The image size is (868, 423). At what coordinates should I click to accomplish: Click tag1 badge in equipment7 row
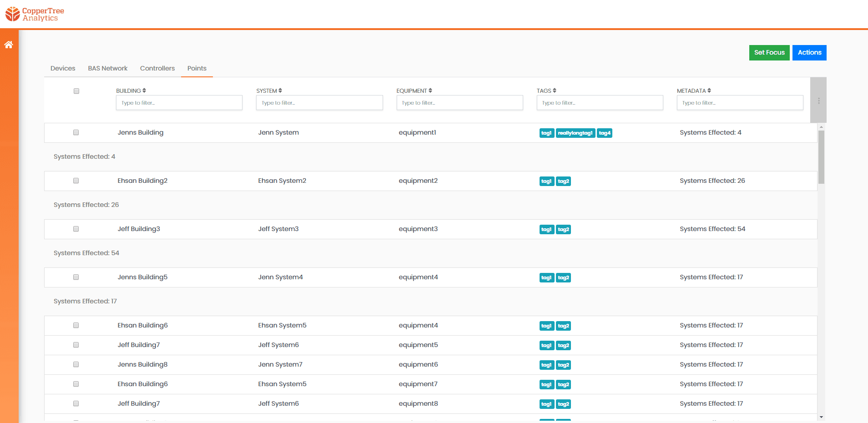tap(546, 384)
